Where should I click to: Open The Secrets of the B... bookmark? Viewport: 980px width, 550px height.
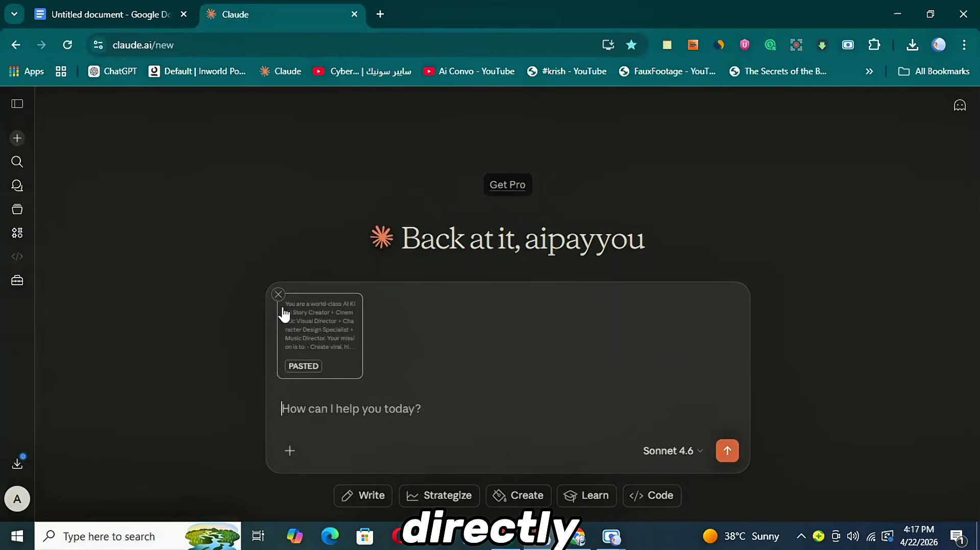point(778,71)
